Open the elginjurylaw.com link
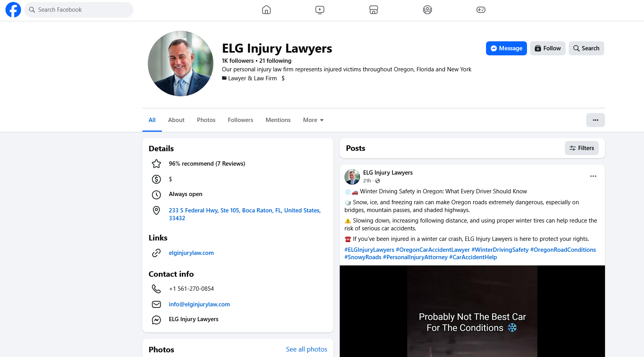 191,253
